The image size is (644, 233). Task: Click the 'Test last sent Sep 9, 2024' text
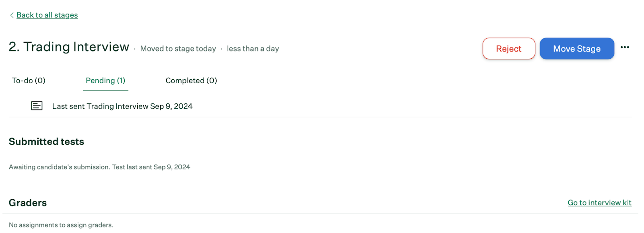[151, 167]
